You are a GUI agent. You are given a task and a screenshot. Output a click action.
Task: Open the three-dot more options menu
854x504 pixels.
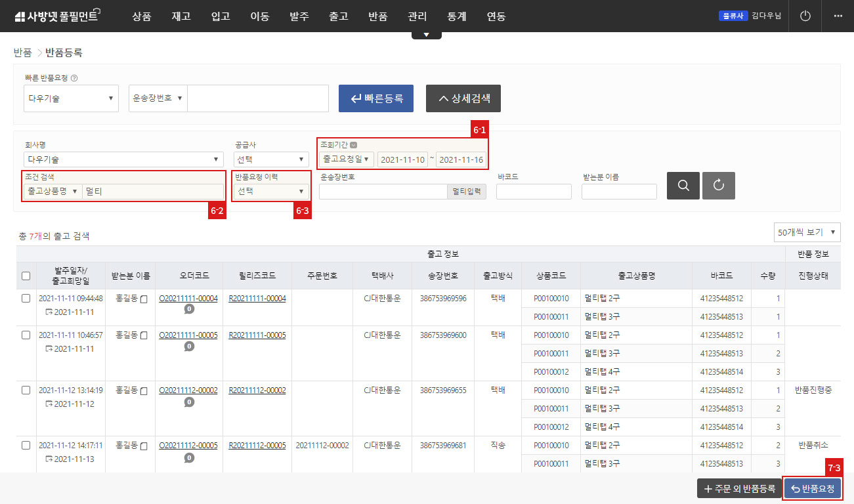[x=838, y=16]
